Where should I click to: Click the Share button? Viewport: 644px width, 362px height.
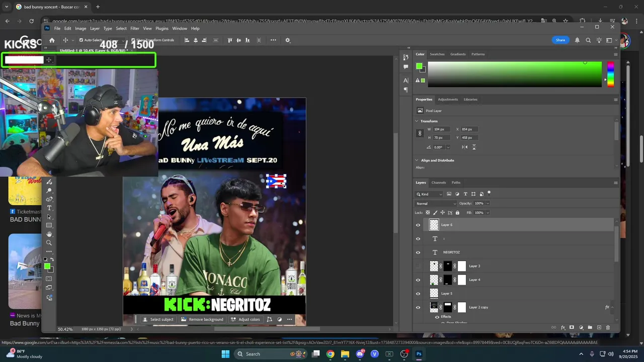[560, 40]
